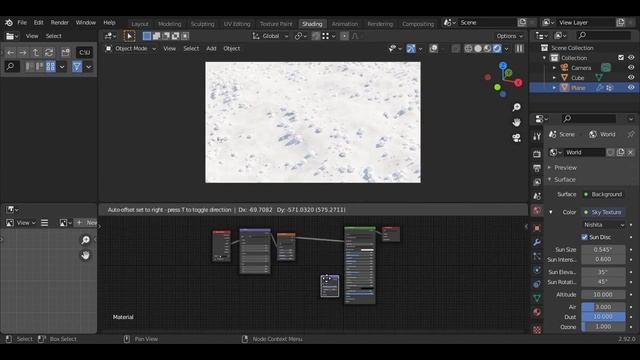Screen dimensions: 640x360
Task: Adjust the Air density slider
Action: click(x=603, y=307)
